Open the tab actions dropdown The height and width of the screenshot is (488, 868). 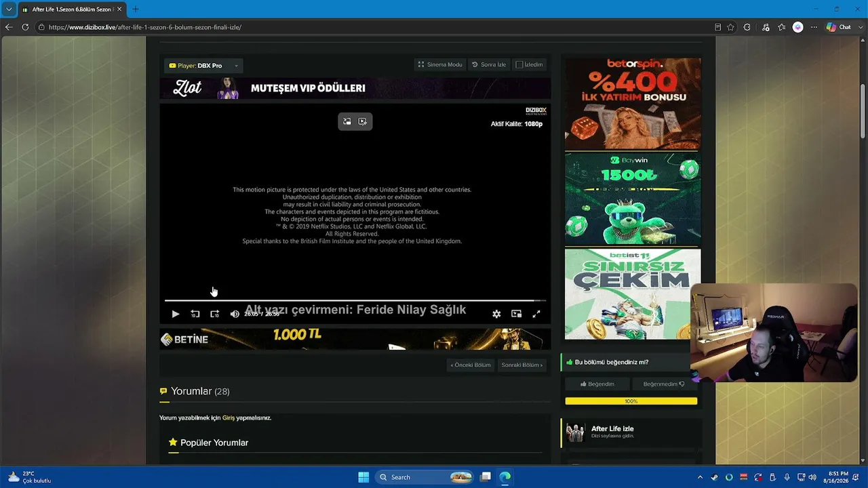(x=9, y=9)
